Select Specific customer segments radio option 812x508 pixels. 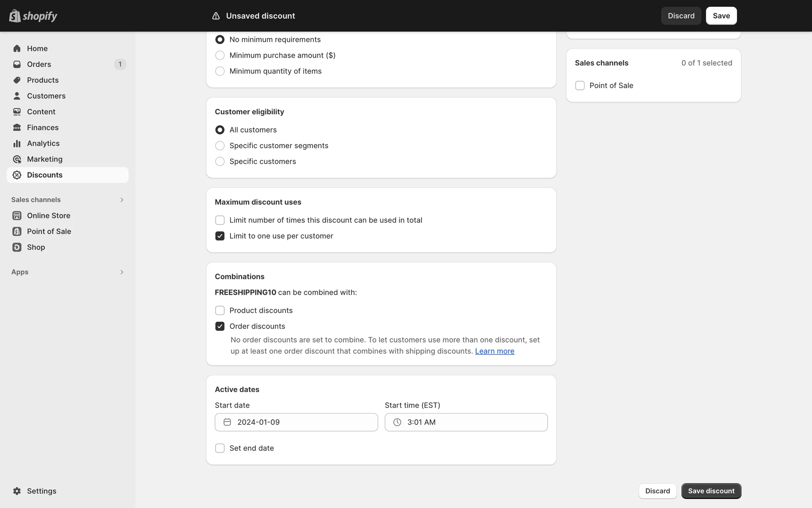(x=220, y=146)
